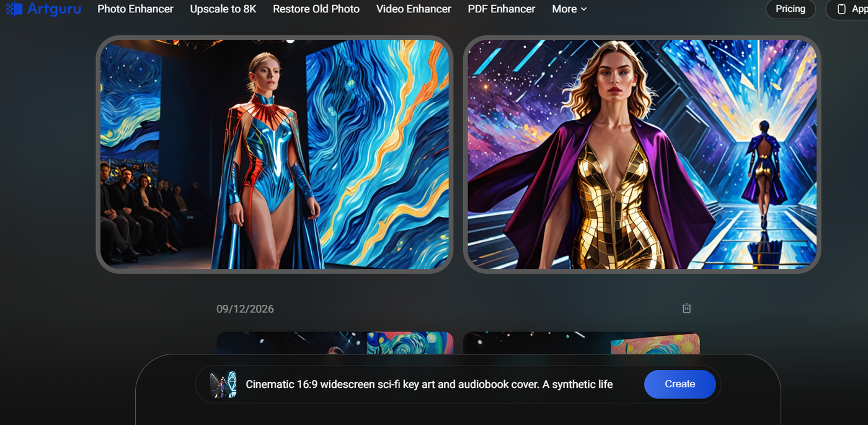Viewport: 868px width, 425px height.
Task: Open the lower right pastel swirl thumbnail
Action: click(582, 343)
